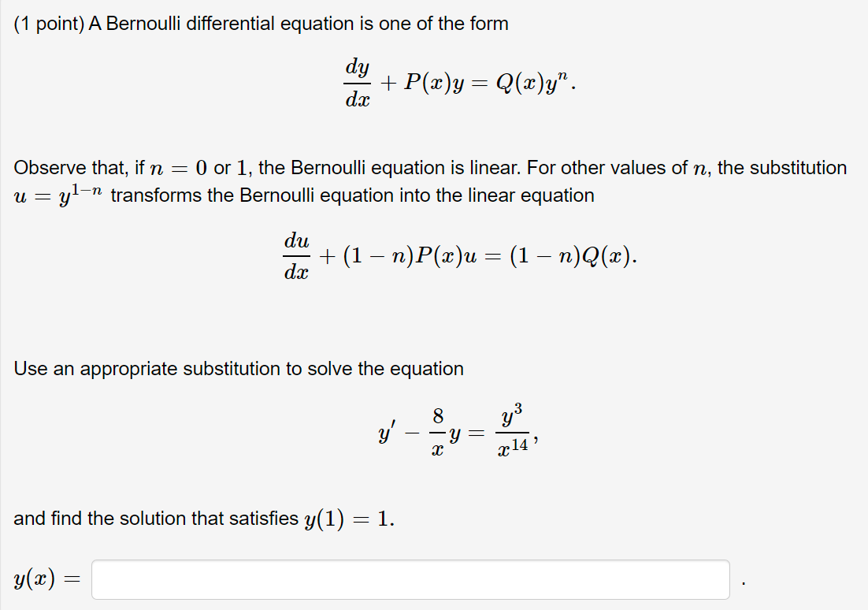Click inside the empty answer box

click(x=410, y=580)
